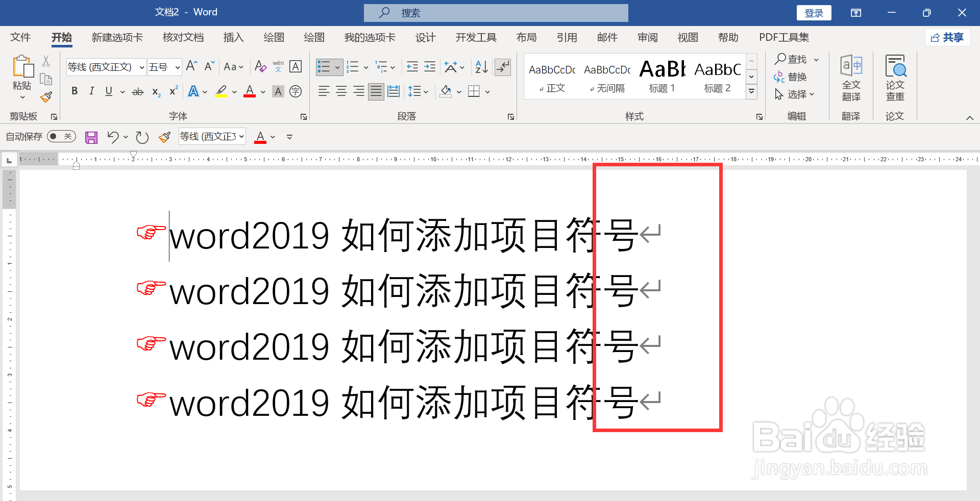Open phonetic guide (wén) icon
Screen dimensions: 980x501
point(278,66)
